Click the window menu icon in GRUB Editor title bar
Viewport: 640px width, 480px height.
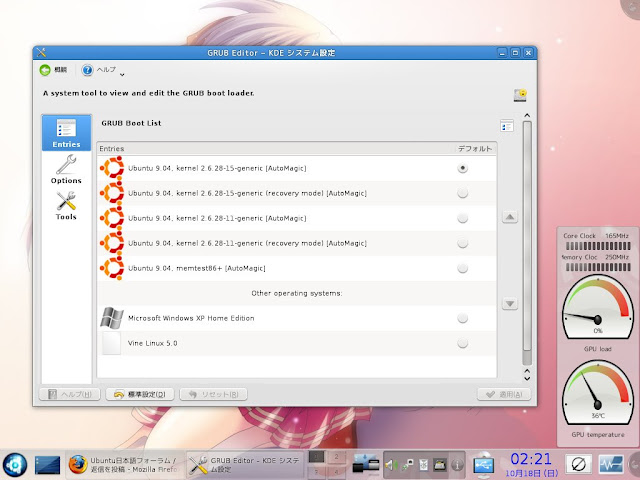click(x=41, y=53)
